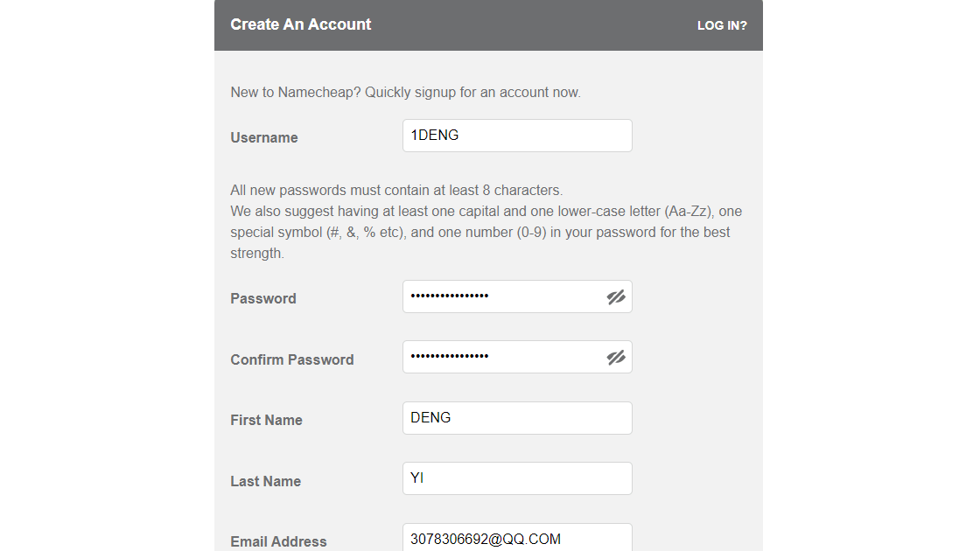Open the LOG IN? link
This screenshot has width=980, height=551.
(x=722, y=25)
